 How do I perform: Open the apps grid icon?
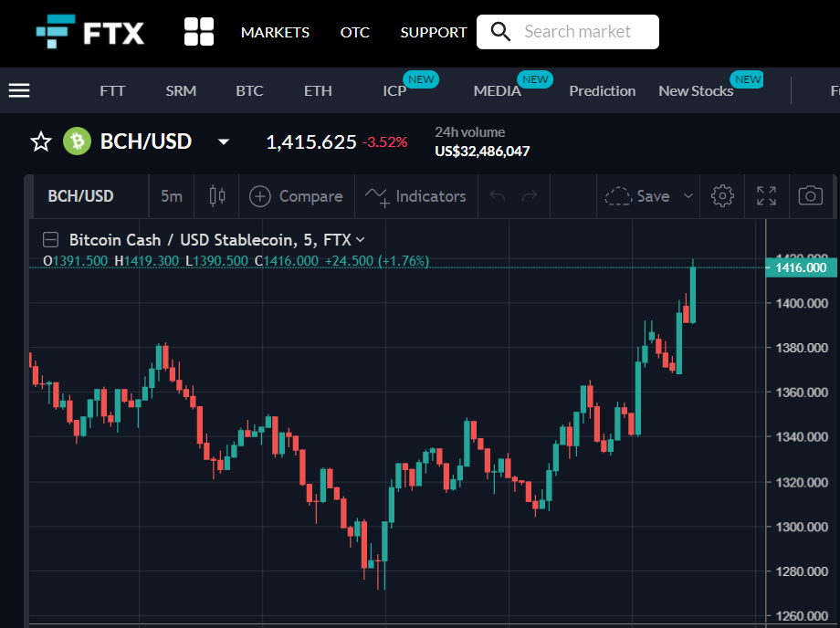pos(199,32)
